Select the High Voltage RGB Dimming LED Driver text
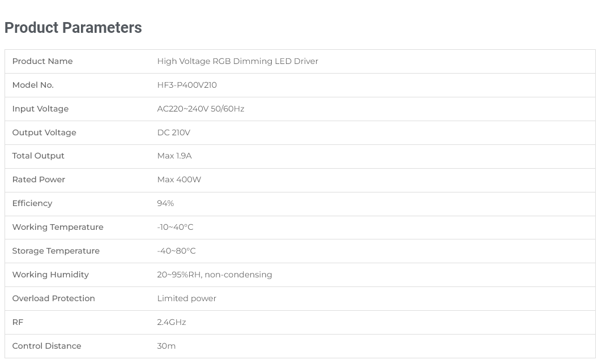Viewport: 602px width, 364px height. tap(237, 61)
